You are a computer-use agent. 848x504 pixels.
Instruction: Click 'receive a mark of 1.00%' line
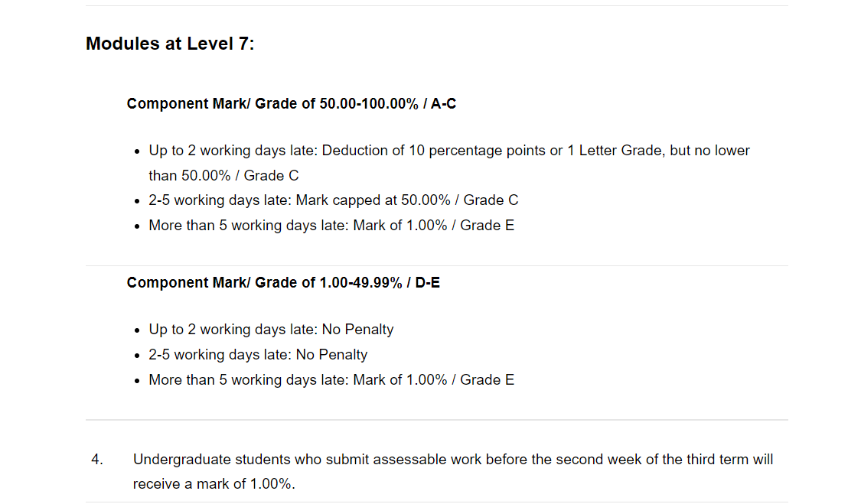click(x=214, y=484)
